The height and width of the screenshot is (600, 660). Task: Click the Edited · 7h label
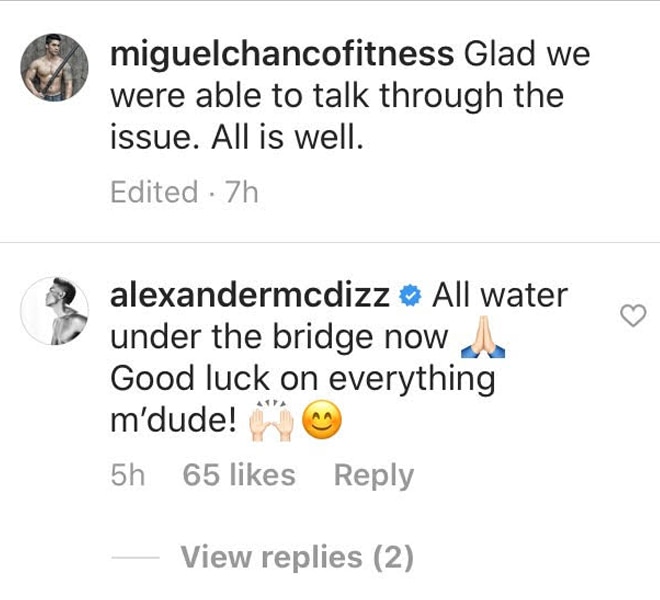(184, 192)
